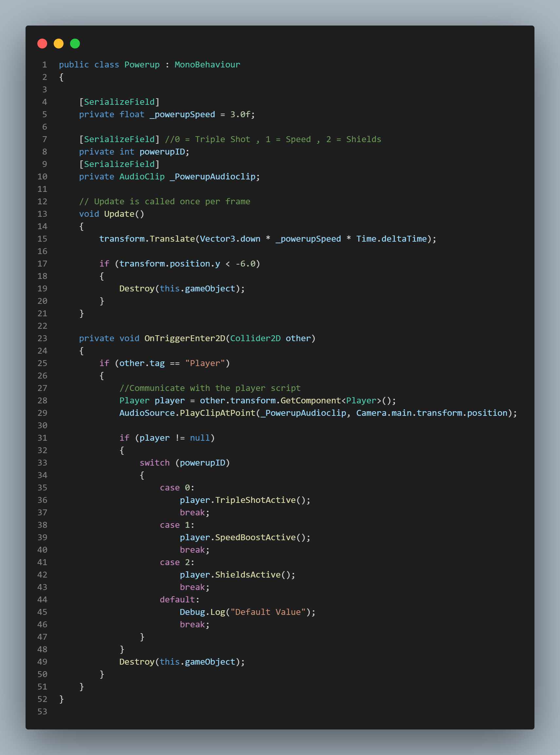Image resolution: width=560 pixels, height=755 pixels.
Task: Click 'OnTriggerEnter2D' method name
Action: [185, 339]
